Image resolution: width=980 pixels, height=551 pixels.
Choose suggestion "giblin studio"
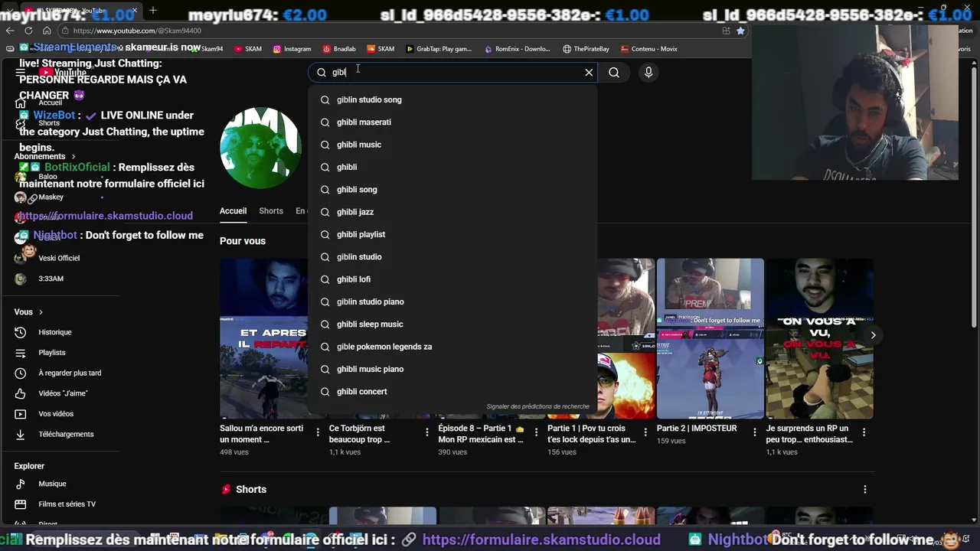click(x=452, y=256)
